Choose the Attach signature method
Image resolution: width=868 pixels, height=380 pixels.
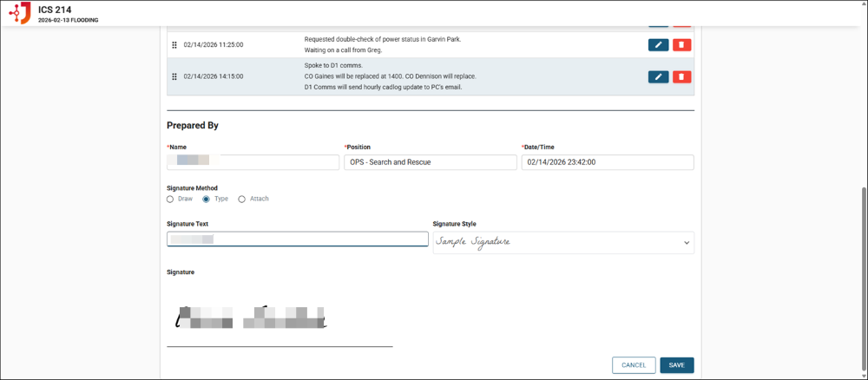[x=242, y=199]
